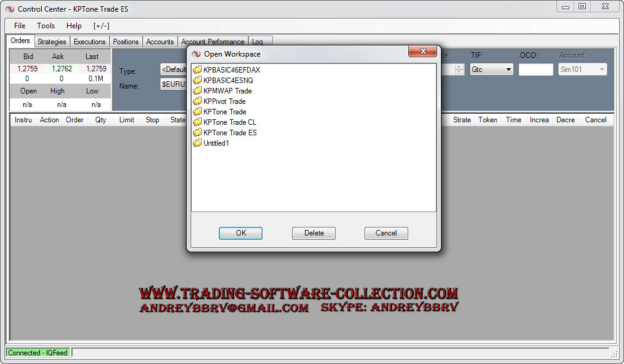Image resolution: width=624 pixels, height=364 pixels.
Task: Click the Control Center window logo icon
Action: 10,9
